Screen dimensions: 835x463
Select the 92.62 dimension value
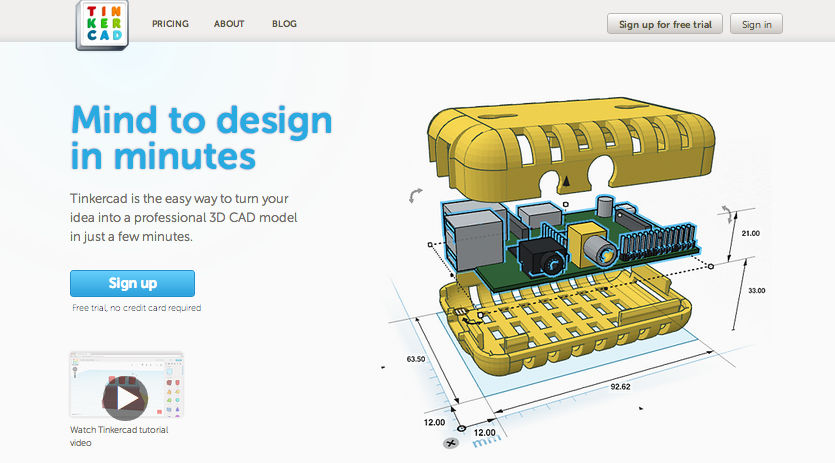tap(620, 387)
